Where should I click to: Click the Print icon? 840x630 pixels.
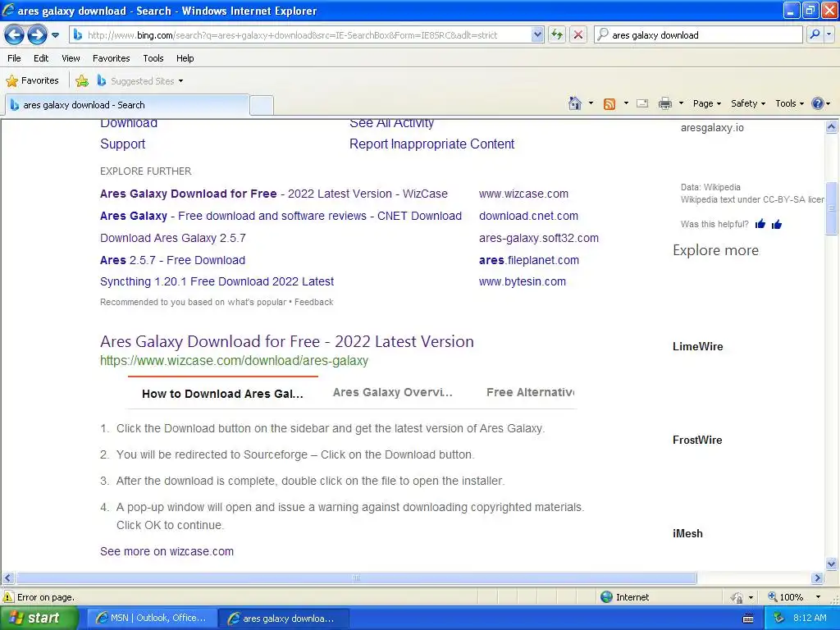[664, 103]
